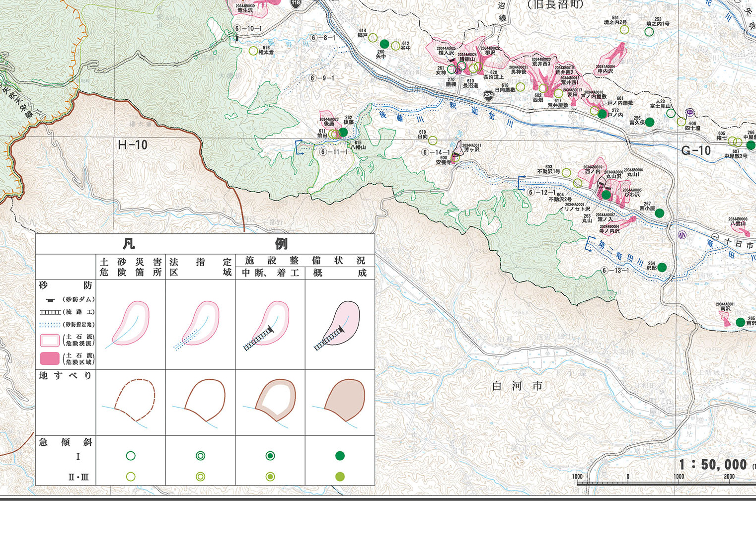Click the dashed brown landslide outline in legend
Screen dimensions: 756x559
[x=134, y=400]
